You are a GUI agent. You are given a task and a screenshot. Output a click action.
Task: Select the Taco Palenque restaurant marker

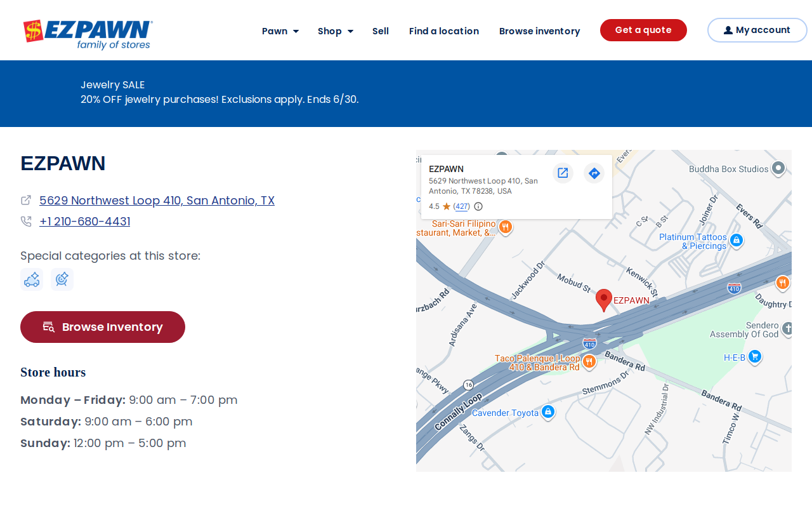(x=589, y=361)
